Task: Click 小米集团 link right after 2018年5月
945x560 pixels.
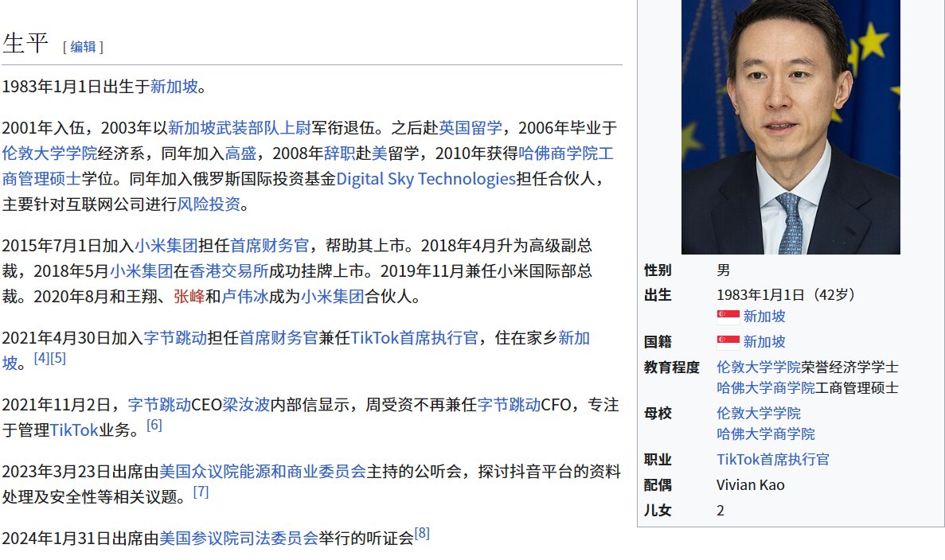Action: coord(141,271)
